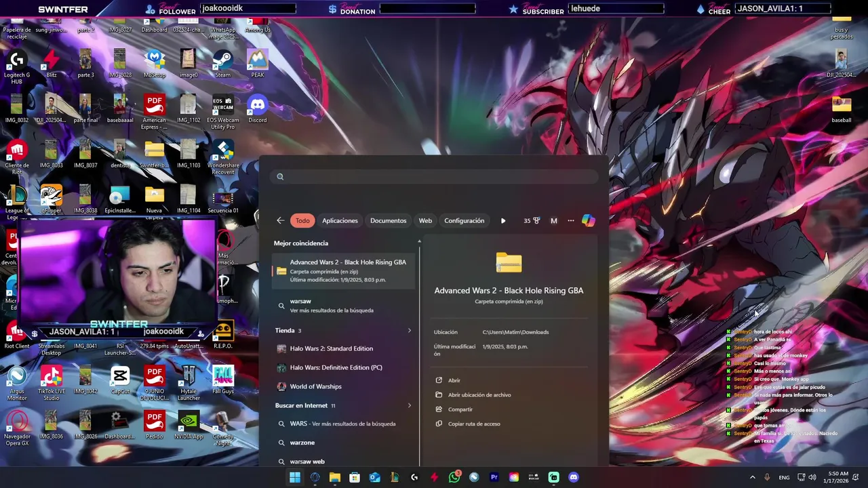This screenshot has width=868, height=488.
Task: Open TikTok LIVE Studio shortcut
Action: click(52, 383)
